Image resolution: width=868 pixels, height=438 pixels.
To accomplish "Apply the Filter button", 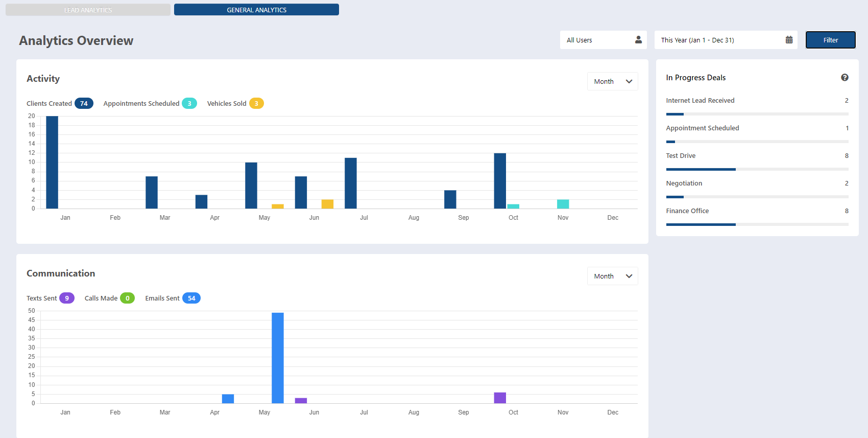I will coord(830,40).
